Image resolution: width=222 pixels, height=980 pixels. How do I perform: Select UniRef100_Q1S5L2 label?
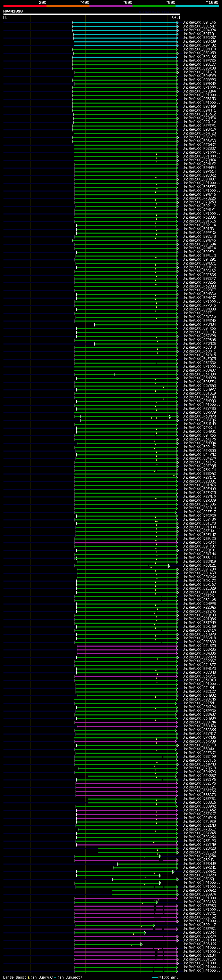pyautogui.click(x=199, y=114)
